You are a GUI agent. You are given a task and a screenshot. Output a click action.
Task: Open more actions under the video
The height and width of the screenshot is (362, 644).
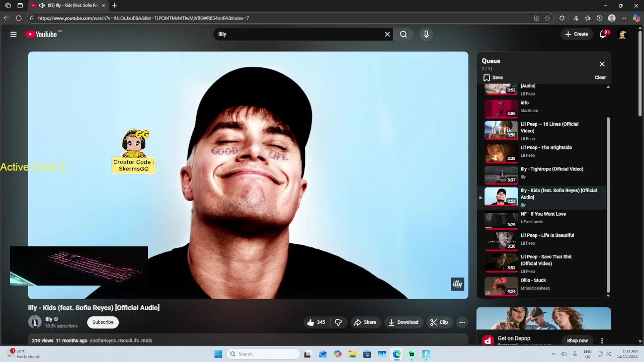coord(462,322)
